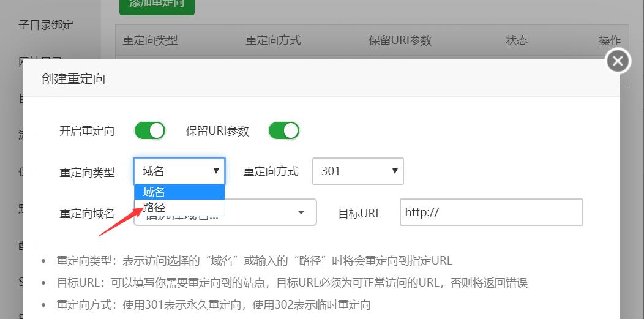The width and height of the screenshot is (644, 319).
Task: Toggle the 保留URI参数 switch
Action: coord(284,131)
